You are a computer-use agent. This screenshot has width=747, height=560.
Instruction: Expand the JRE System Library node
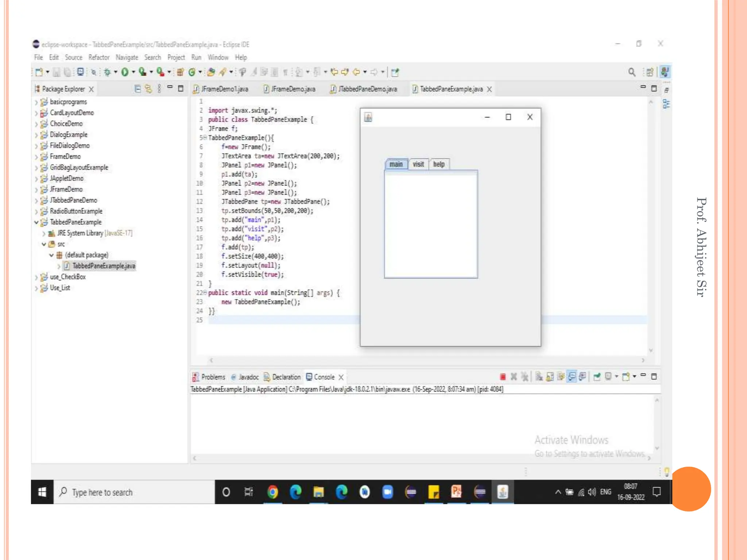44,233
